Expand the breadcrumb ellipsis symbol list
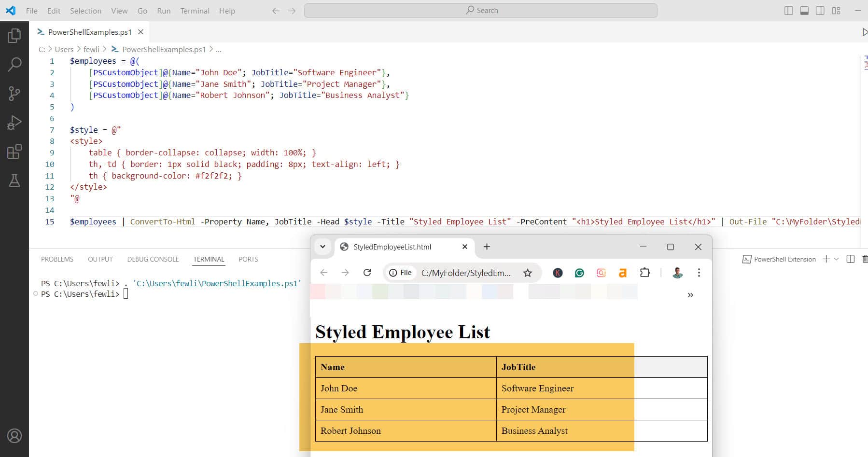This screenshot has width=868, height=457. [219, 49]
